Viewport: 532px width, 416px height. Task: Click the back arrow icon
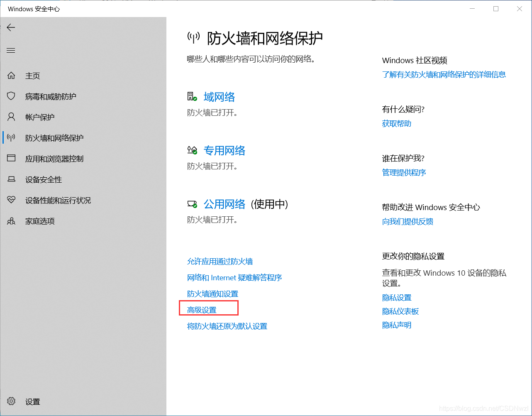(x=11, y=27)
